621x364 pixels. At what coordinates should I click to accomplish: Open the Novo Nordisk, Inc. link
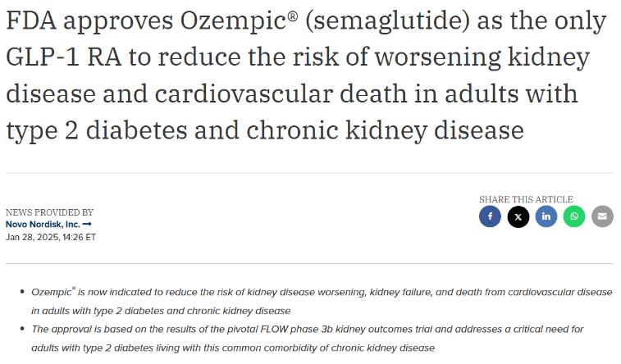43,225
